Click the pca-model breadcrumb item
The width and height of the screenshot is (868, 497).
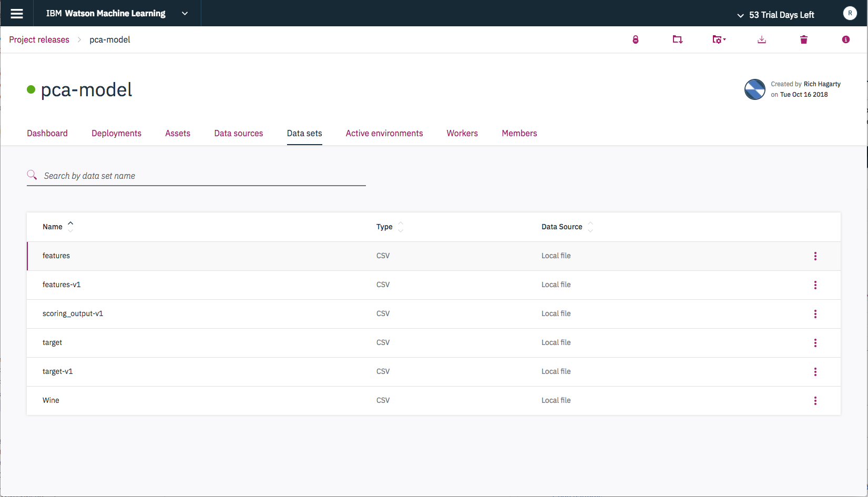click(x=110, y=40)
